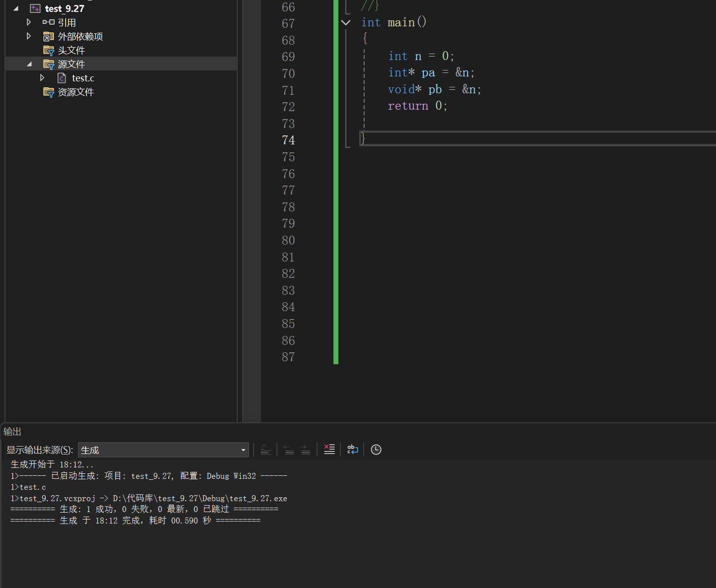Click the Find Message in Code icon
The image size is (716, 588).
click(265, 450)
